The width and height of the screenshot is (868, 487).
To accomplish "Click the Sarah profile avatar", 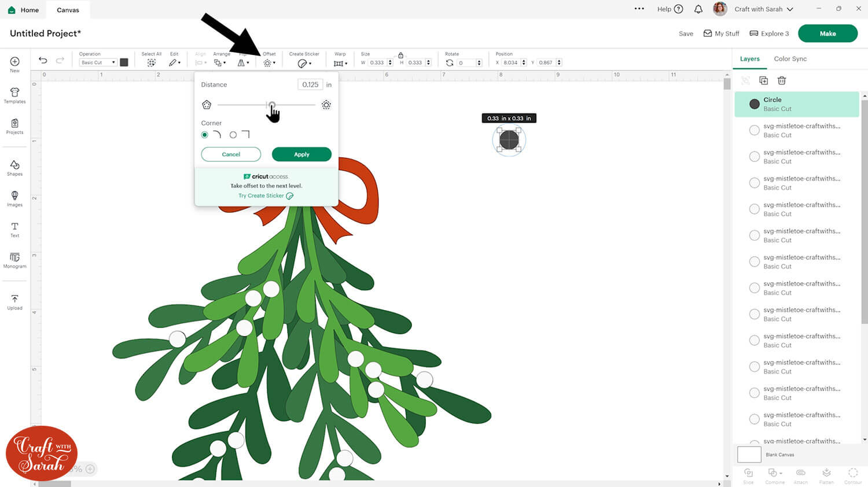I will 720,9.
